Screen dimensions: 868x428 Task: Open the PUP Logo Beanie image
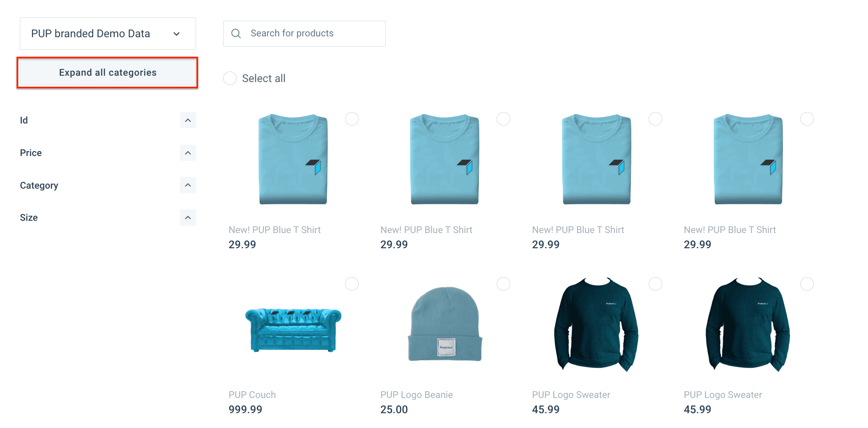(x=445, y=324)
